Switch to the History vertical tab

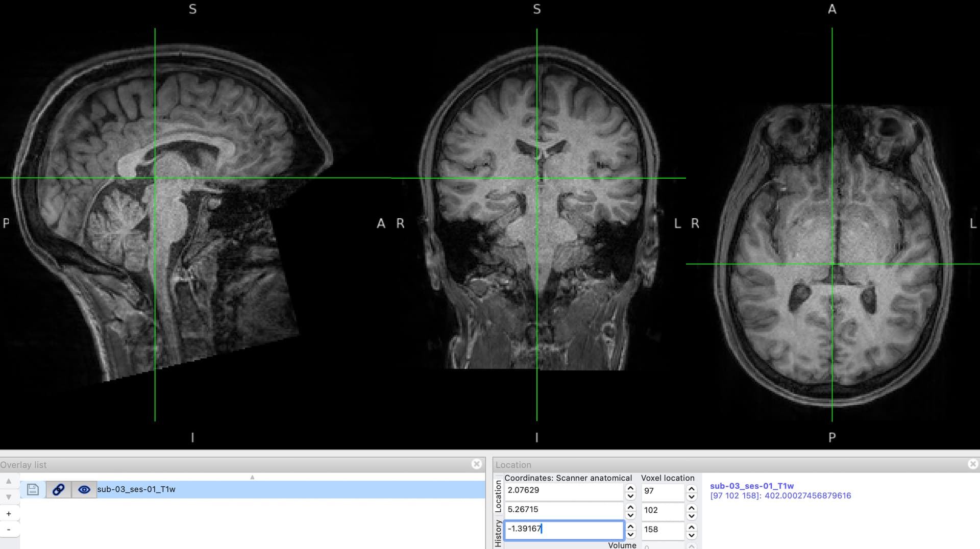click(498, 533)
